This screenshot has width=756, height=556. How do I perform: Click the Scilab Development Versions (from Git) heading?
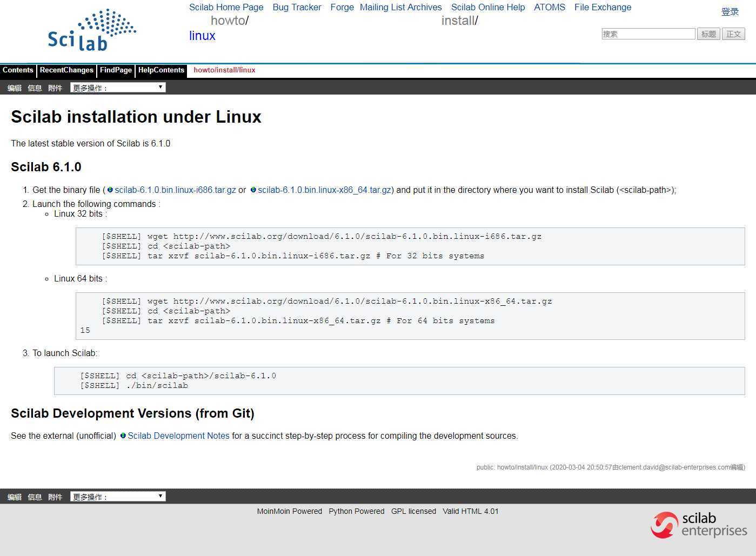pos(132,413)
